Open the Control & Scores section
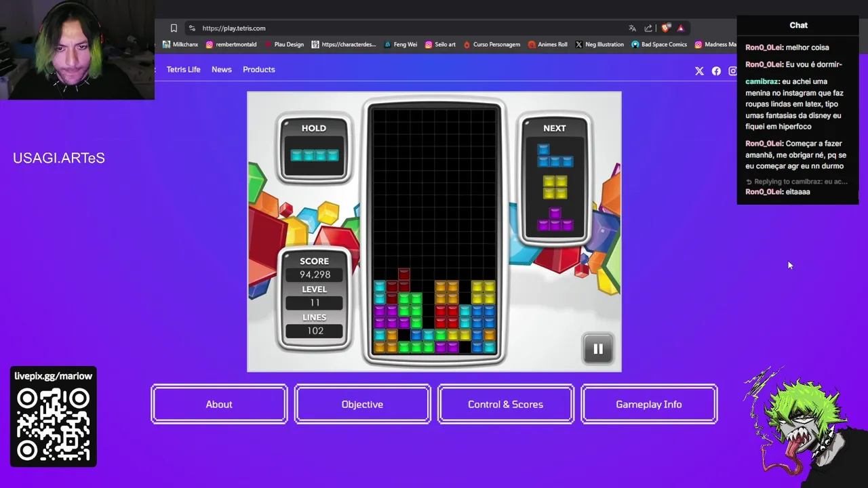Viewport: 868px width, 488px height. tap(505, 404)
